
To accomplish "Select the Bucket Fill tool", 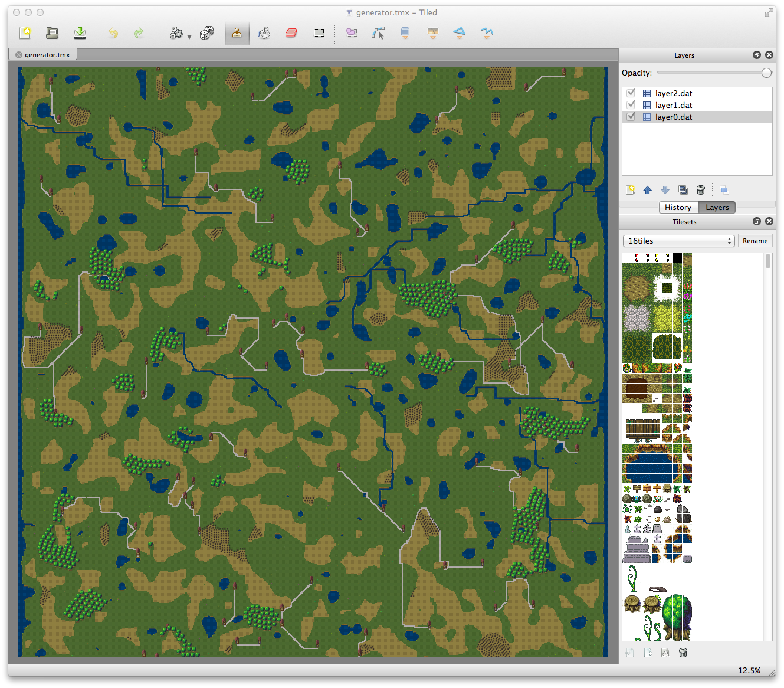I will pos(264,33).
